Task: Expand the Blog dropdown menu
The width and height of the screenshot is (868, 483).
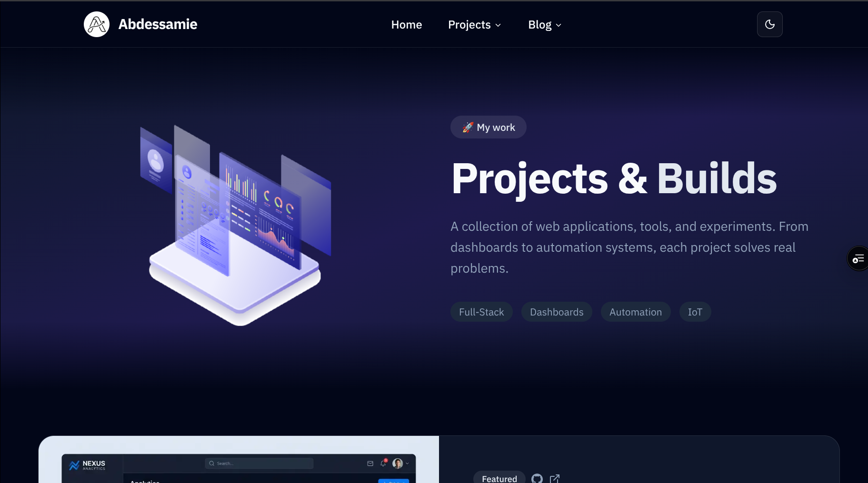Action: tap(545, 25)
